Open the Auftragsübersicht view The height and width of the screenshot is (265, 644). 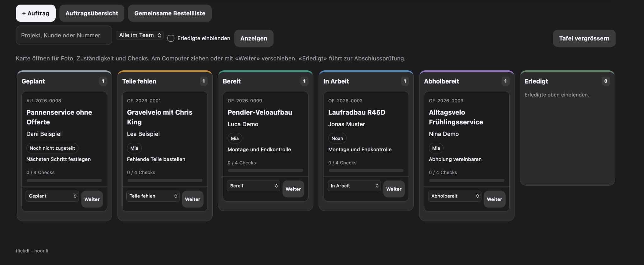tap(92, 13)
